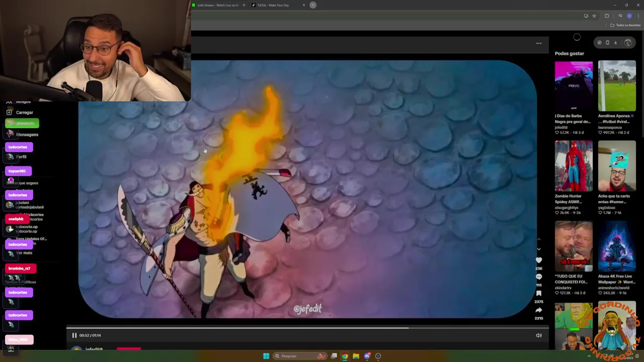Click Mensagens in TikTok sidebar
This screenshot has width=644, height=362.
pos(27,135)
